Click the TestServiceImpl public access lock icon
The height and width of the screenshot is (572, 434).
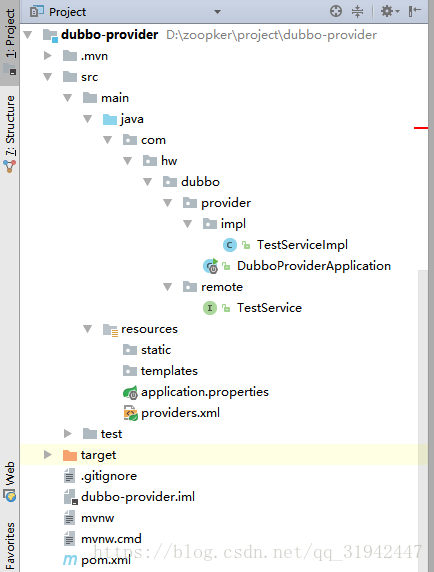click(x=246, y=245)
